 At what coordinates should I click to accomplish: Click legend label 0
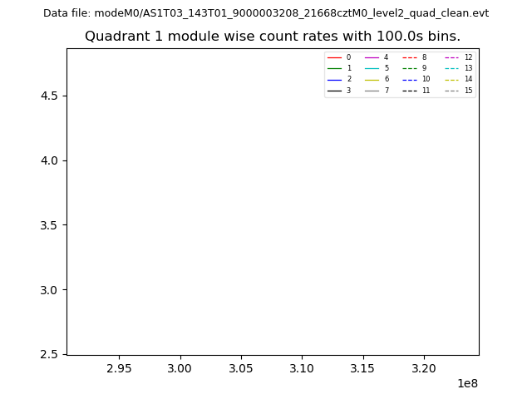348,57
